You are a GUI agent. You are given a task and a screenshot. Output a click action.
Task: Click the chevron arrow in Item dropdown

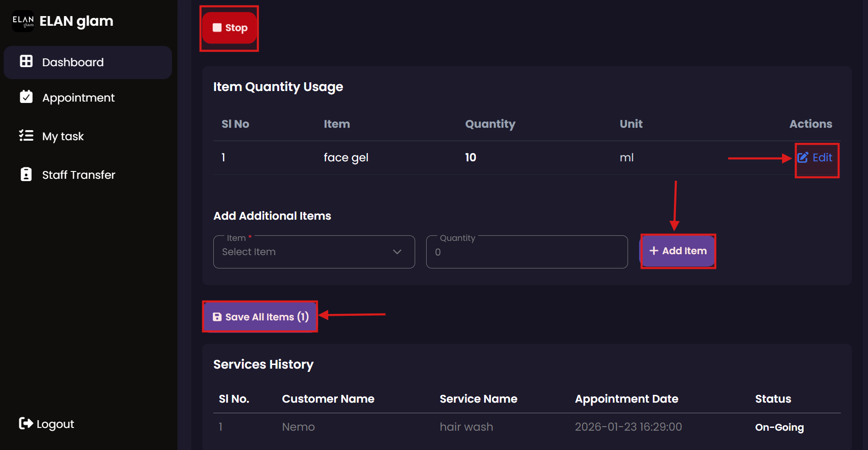coord(397,252)
